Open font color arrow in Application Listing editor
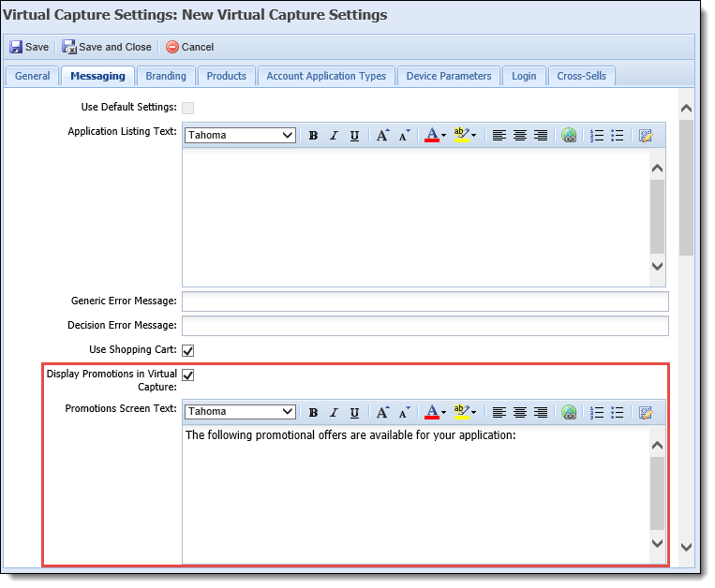Image resolution: width=715 pixels, height=588 pixels. (x=443, y=135)
